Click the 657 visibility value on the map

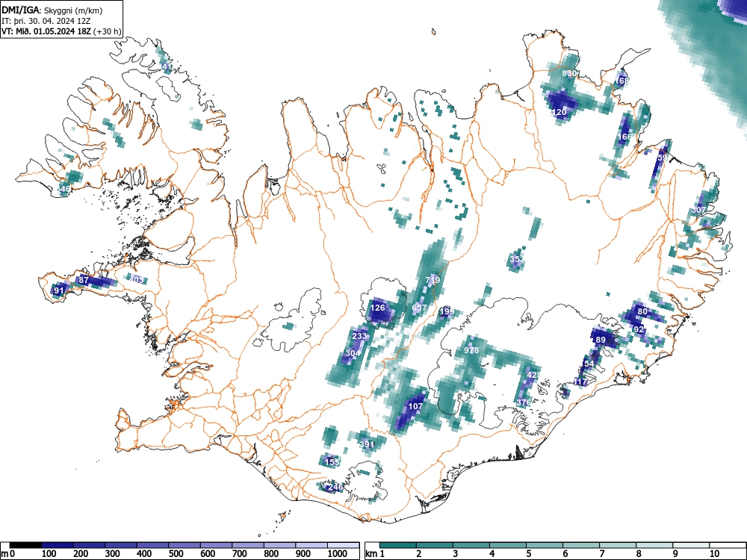point(419,308)
